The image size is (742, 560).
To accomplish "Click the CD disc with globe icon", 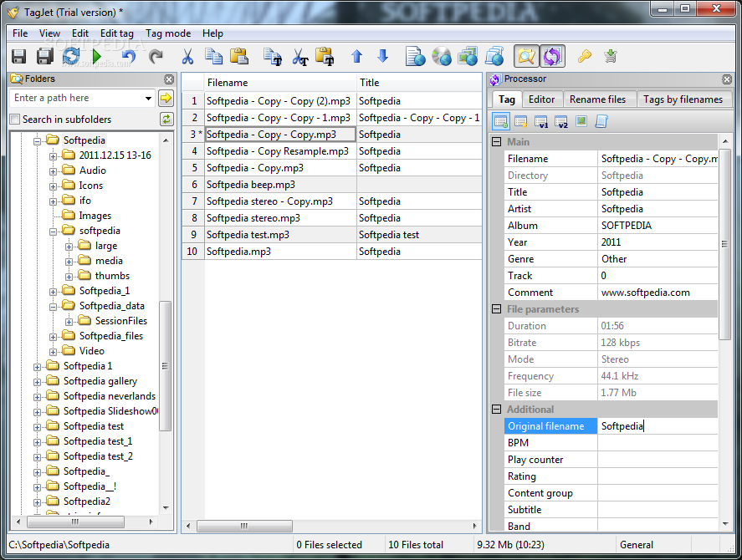I will click(442, 56).
